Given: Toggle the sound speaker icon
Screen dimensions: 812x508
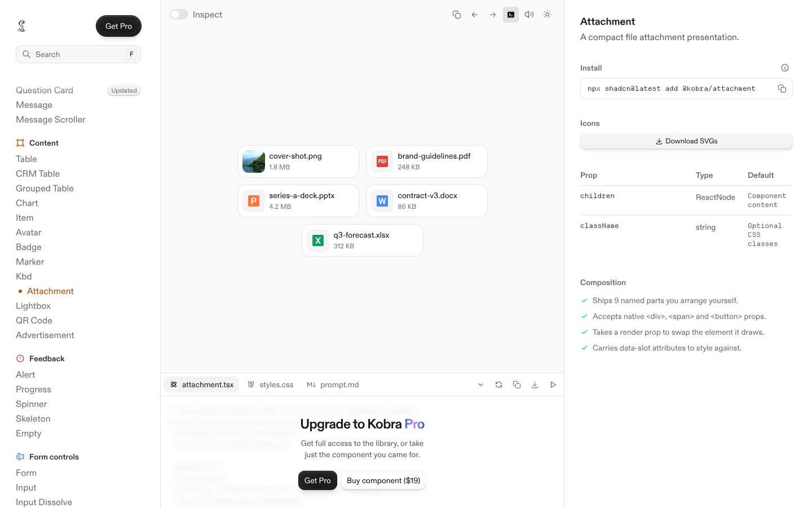Looking at the screenshot, I should [529, 15].
